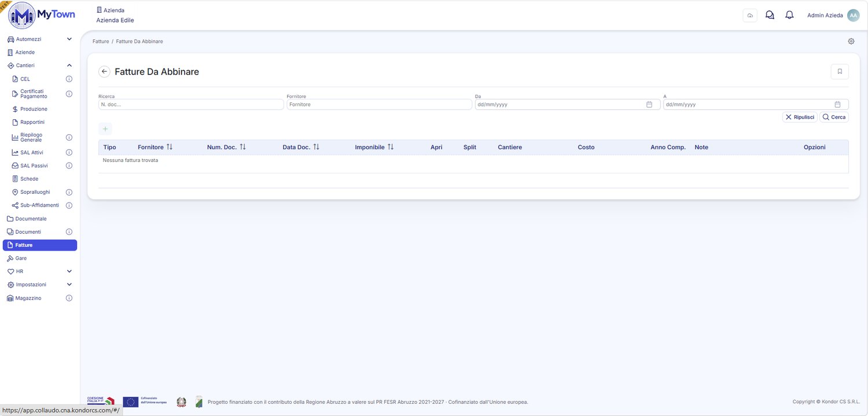Screen dimensions: 868x416
Task: Open the notifications bell
Action: click(x=789, y=16)
